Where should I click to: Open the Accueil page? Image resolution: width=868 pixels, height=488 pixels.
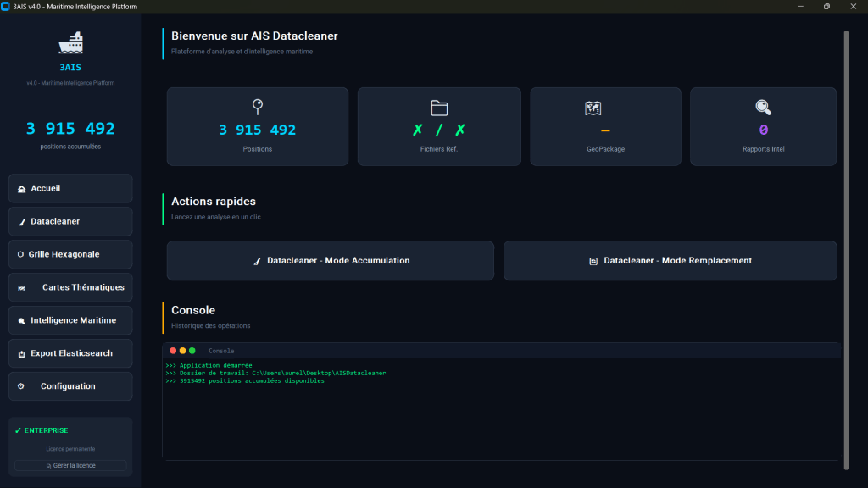(x=70, y=188)
